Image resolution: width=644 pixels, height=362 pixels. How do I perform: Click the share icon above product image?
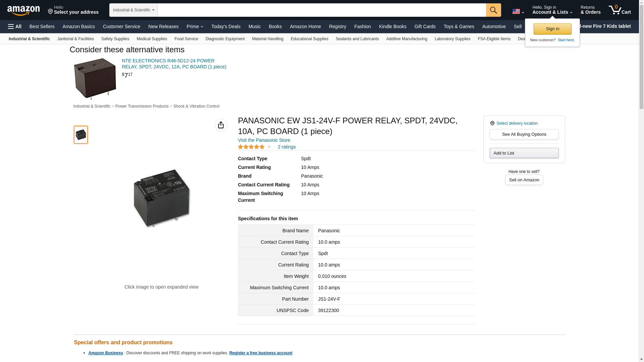point(221,125)
